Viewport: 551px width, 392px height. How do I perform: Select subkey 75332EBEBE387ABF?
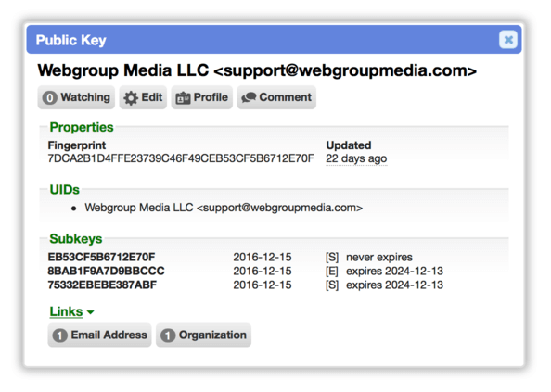[x=102, y=285]
